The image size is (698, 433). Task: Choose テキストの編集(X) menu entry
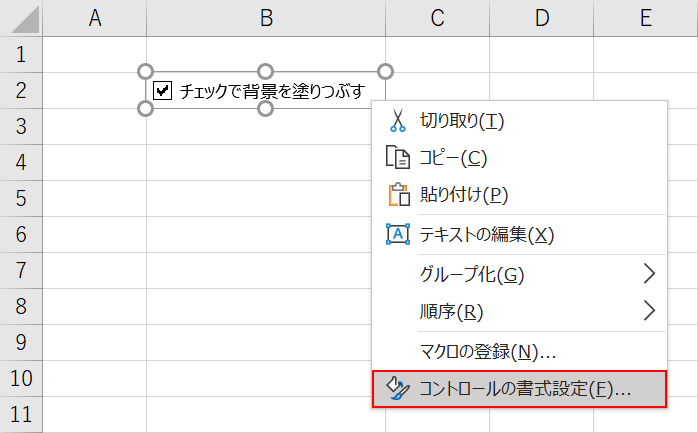point(519,234)
